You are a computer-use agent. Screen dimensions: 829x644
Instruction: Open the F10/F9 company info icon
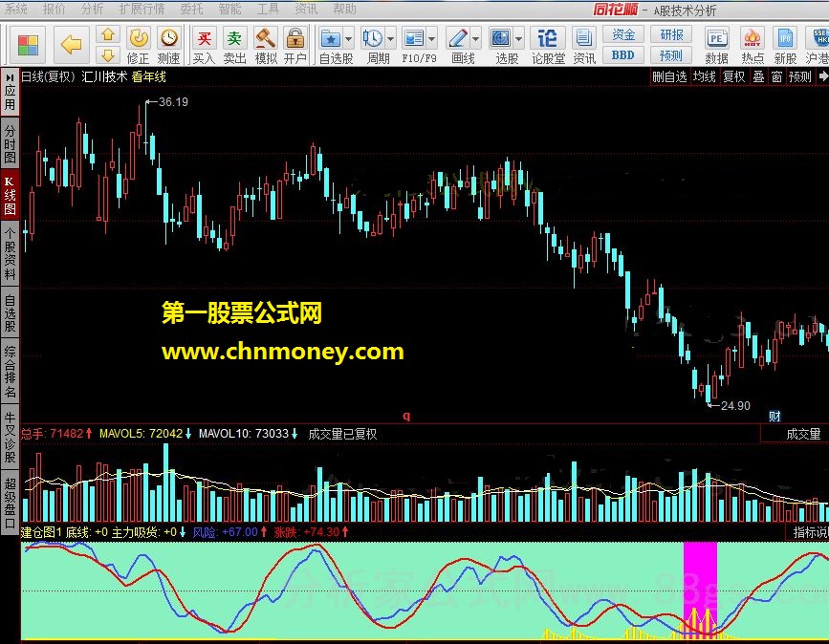pyautogui.click(x=413, y=39)
